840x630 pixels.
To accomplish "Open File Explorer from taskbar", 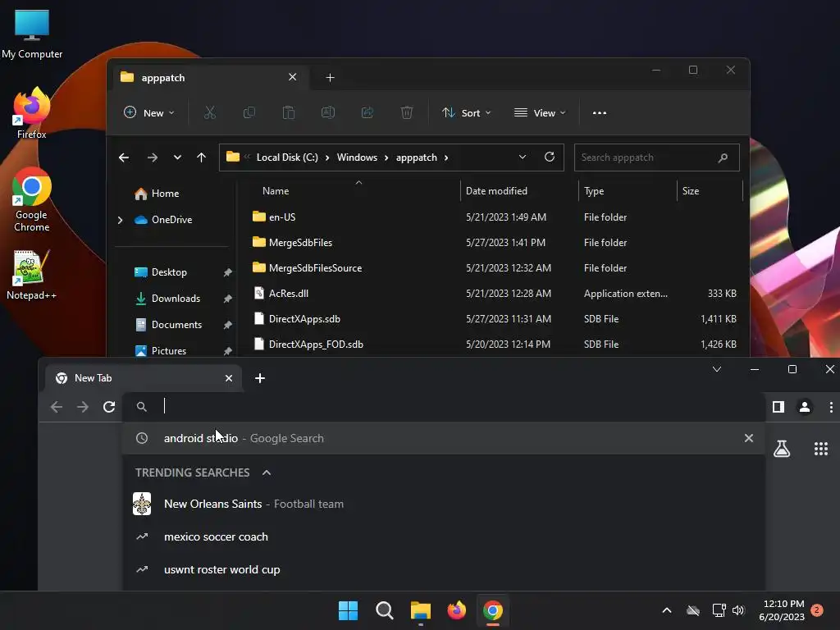I will [421, 610].
